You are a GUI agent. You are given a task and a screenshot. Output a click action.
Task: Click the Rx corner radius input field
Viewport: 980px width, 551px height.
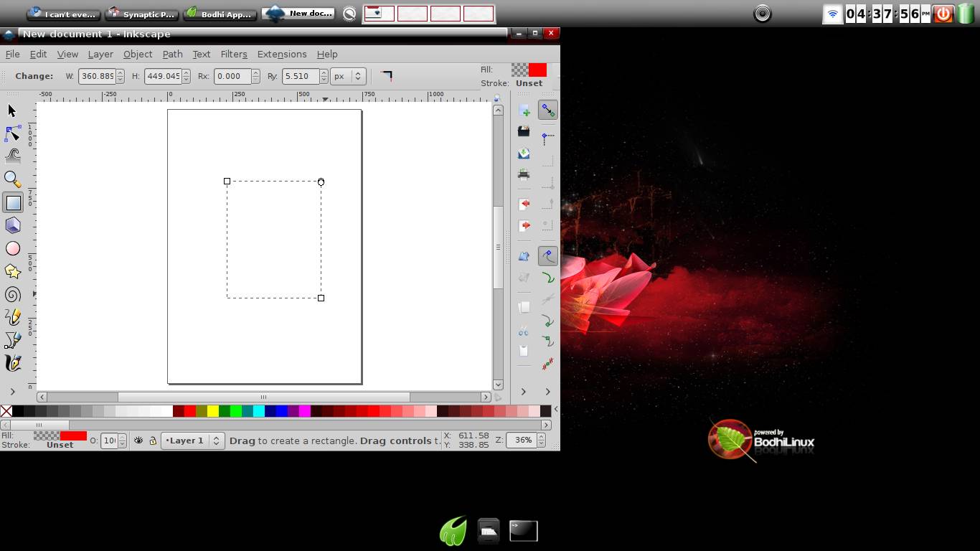pyautogui.click(x=232, y=76)
